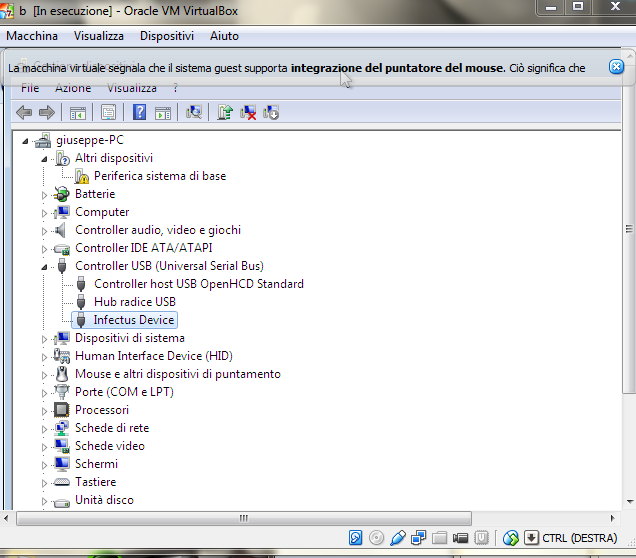Open the ? help menu in Device Manager
Viewport: 636px width, 558px height.
click(175, 88)
